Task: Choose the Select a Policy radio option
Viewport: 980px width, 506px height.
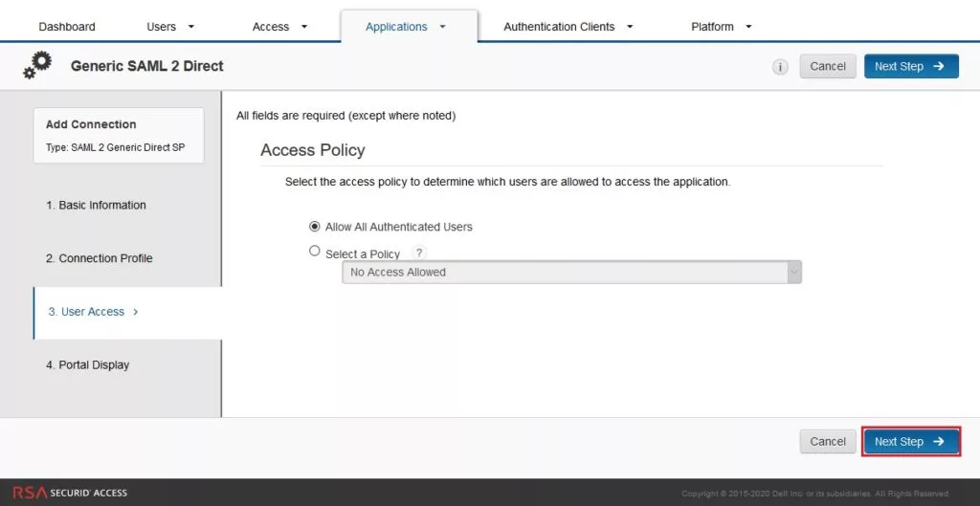Action: (x=314, y=252)
